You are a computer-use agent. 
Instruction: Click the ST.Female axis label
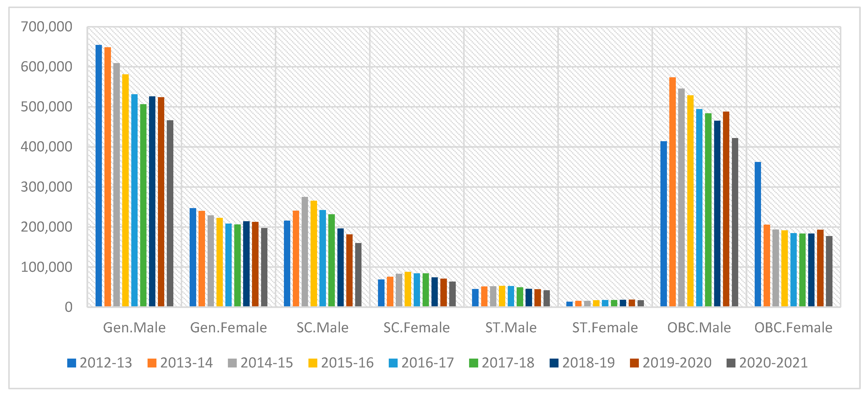(605, 327)
